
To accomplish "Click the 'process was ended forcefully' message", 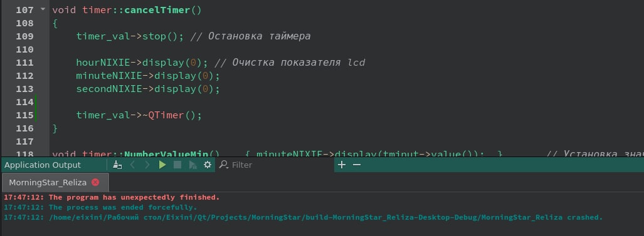I will 123,207.
